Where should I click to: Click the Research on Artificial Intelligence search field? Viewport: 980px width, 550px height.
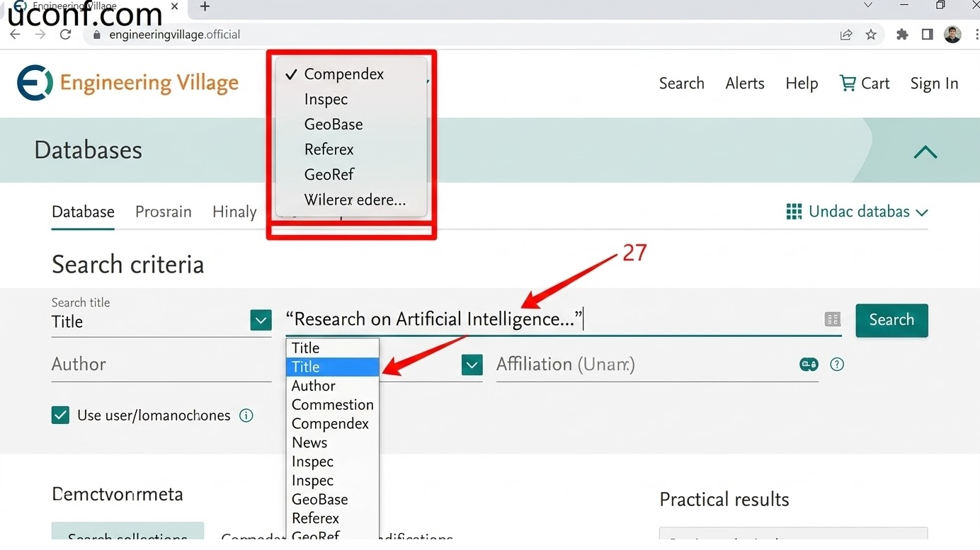[552, 319]
